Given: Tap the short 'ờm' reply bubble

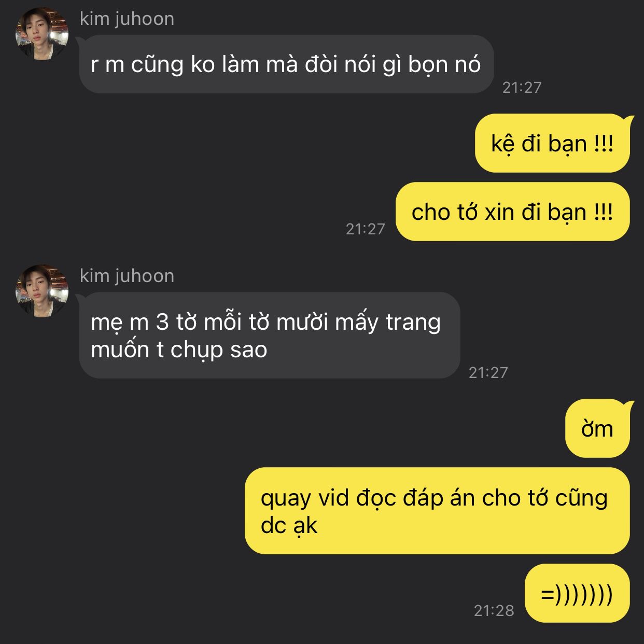Looking at the screenshot, I should (597, 428).
